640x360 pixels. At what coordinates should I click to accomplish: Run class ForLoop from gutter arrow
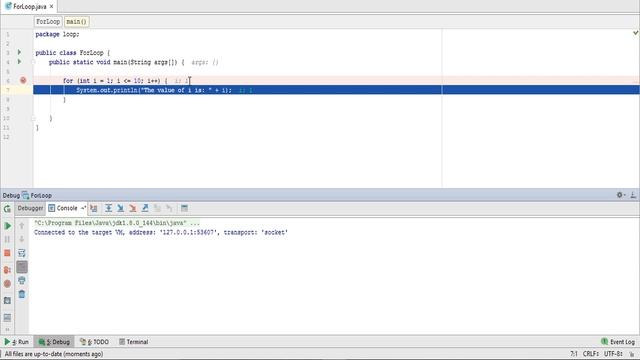tap(19, 52)
